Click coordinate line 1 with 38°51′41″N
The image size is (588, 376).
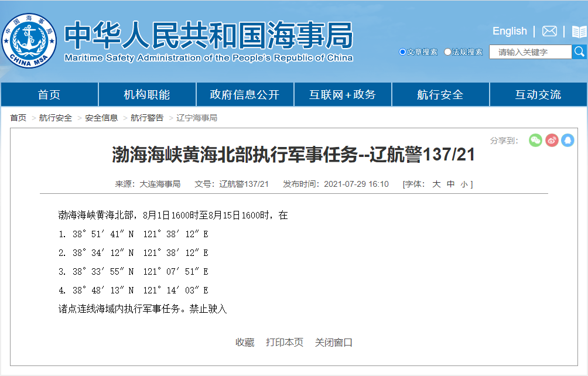133,234
